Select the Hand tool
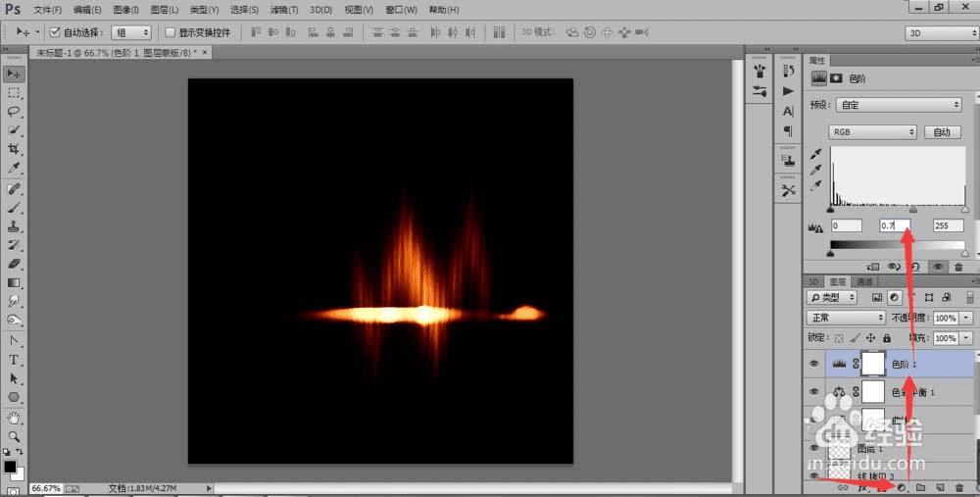This screenshot has width=980, height=497. (13, 417)
